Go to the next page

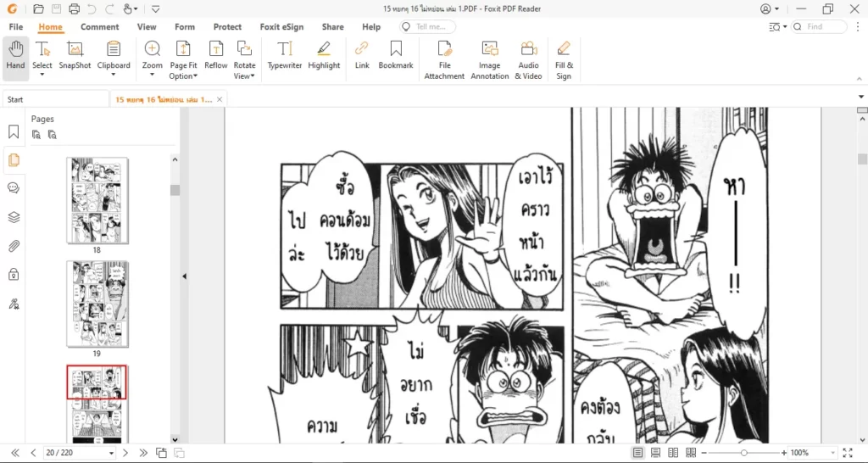click(125, 453)
